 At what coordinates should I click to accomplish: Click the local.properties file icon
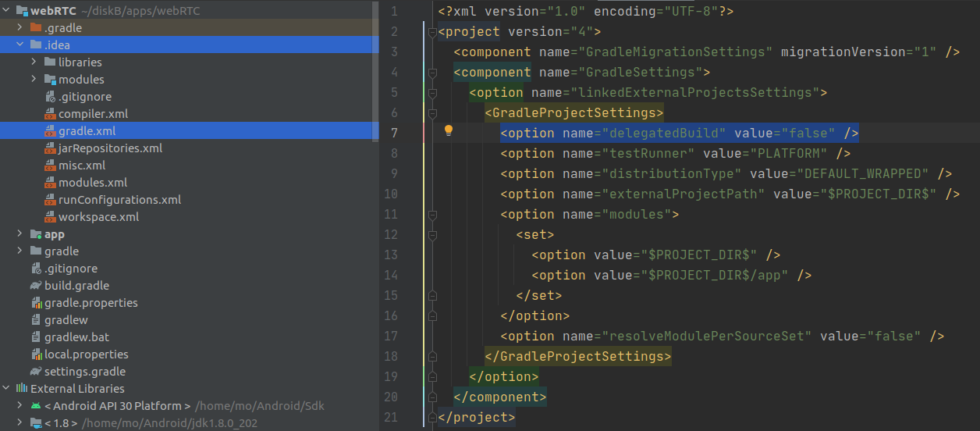pos(36,354)
